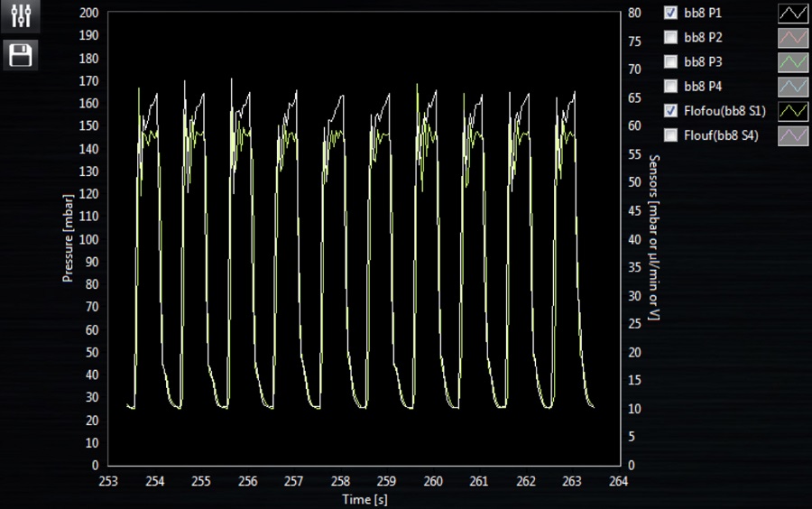Screen dimensions: 812x509
Task: Uncheck the bb8 P1 checkbox
Action: [670, 14]
